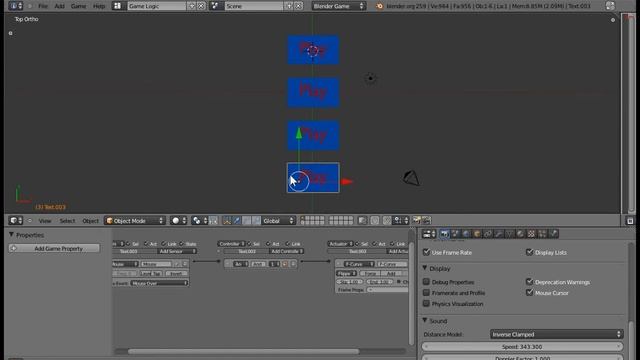Open the Game menu

(x=78, y=6)
